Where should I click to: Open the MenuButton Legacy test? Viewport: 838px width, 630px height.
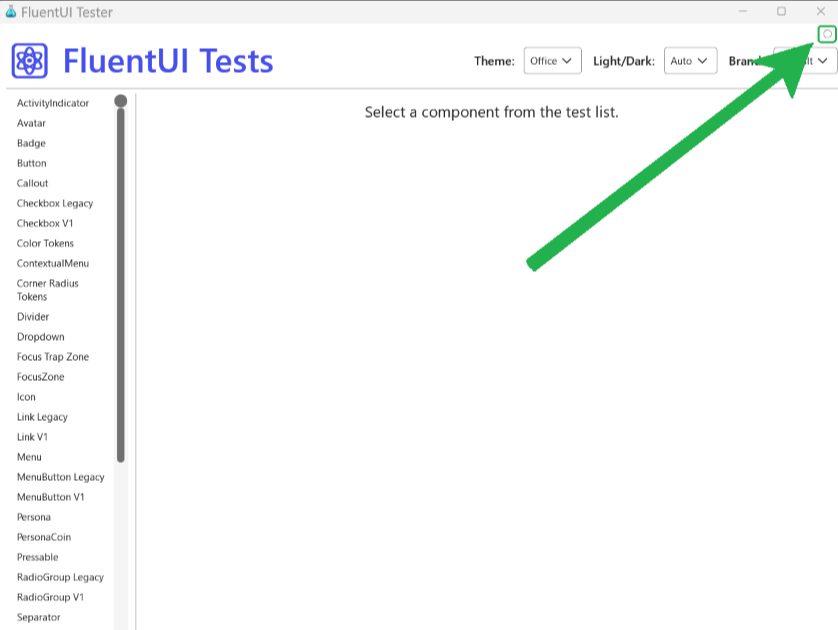(60, 477)
